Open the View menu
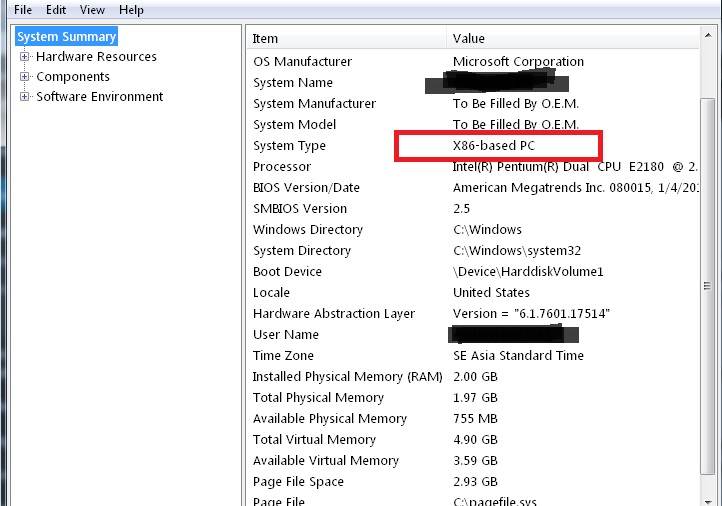 click(x=92, y=10)
